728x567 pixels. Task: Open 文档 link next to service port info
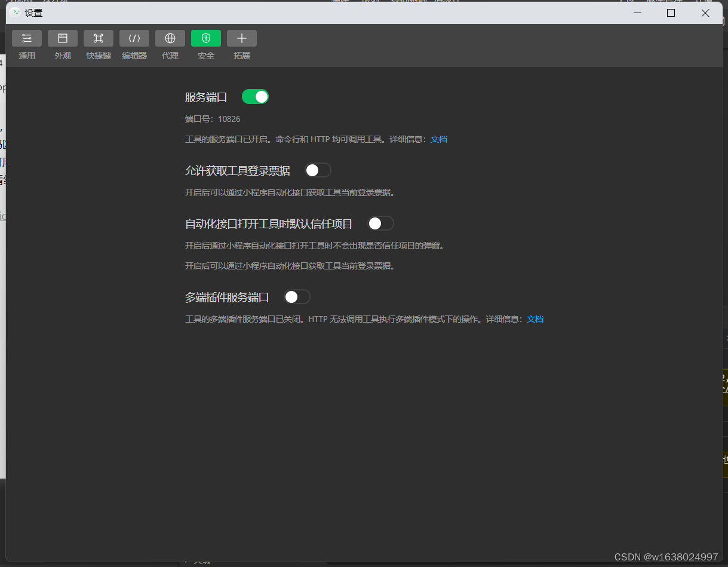click(439, 139)
